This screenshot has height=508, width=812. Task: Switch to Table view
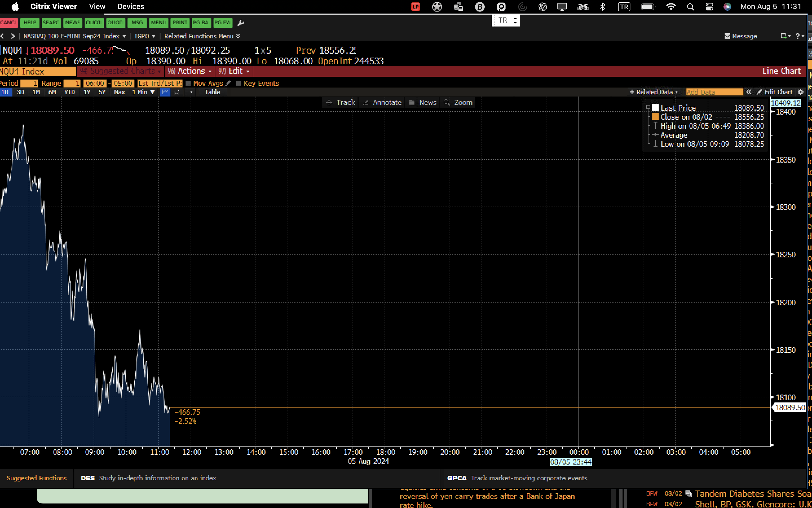click(212, 92)
